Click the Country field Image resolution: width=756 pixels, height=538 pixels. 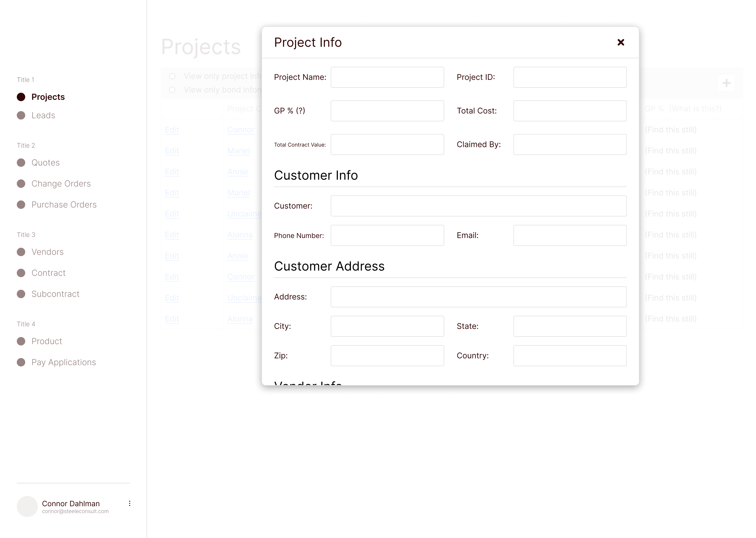(570, 356)
